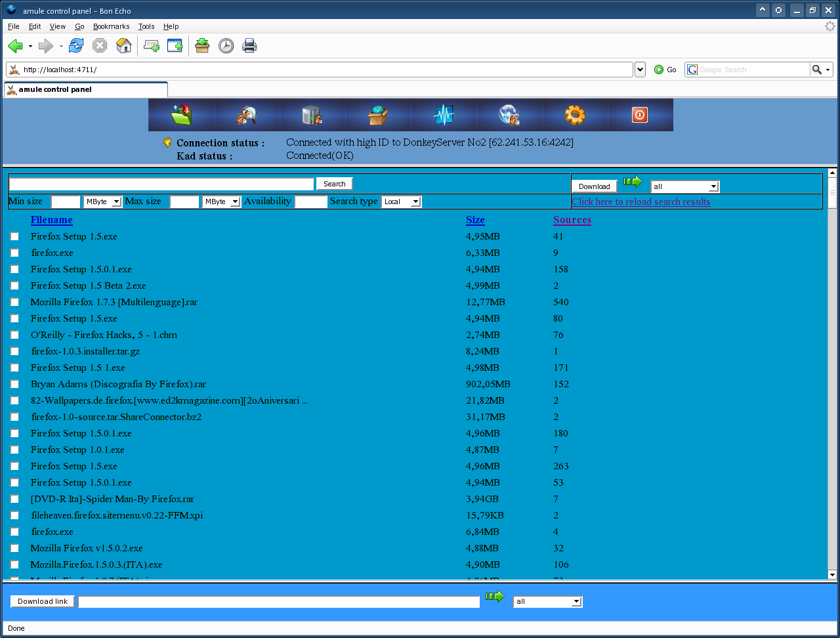
Task: Open the aMule search page icon
Action: click(247, 115)
